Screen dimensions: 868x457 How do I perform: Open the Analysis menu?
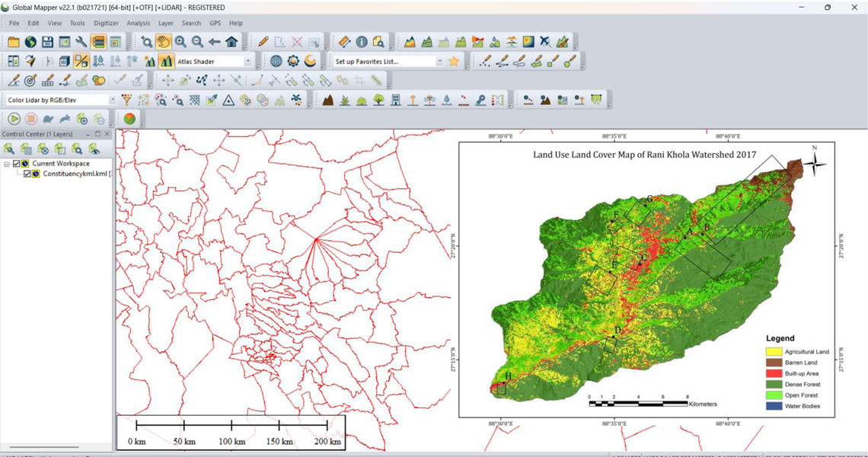click(138, 24)
